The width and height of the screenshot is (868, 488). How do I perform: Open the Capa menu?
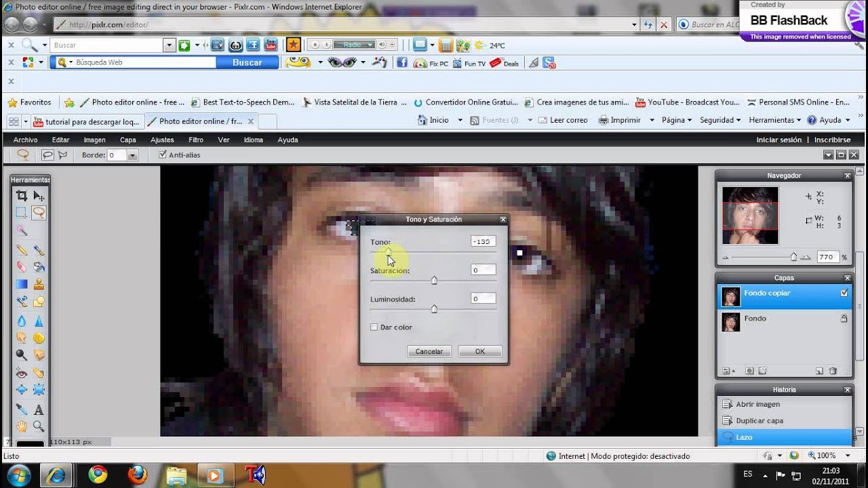point(128,140)
